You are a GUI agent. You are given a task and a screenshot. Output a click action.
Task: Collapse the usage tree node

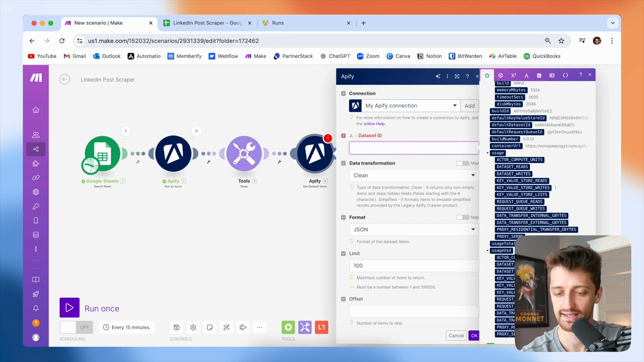click(487, 153)
